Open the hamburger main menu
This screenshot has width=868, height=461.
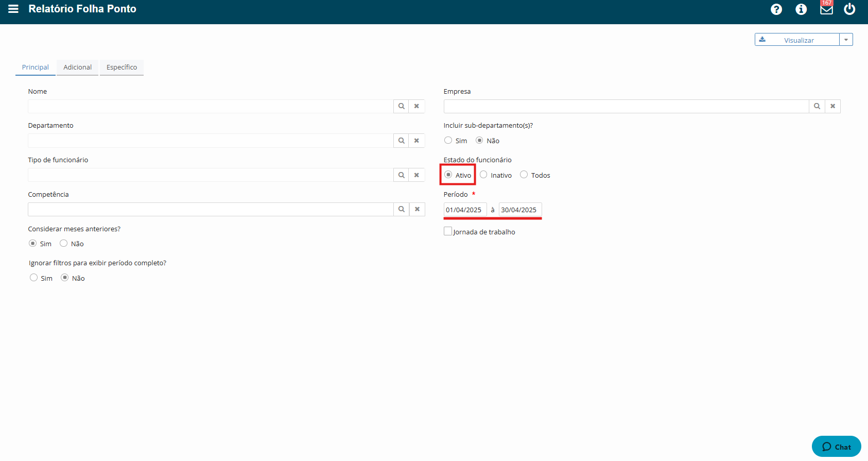tap(13, 9)
